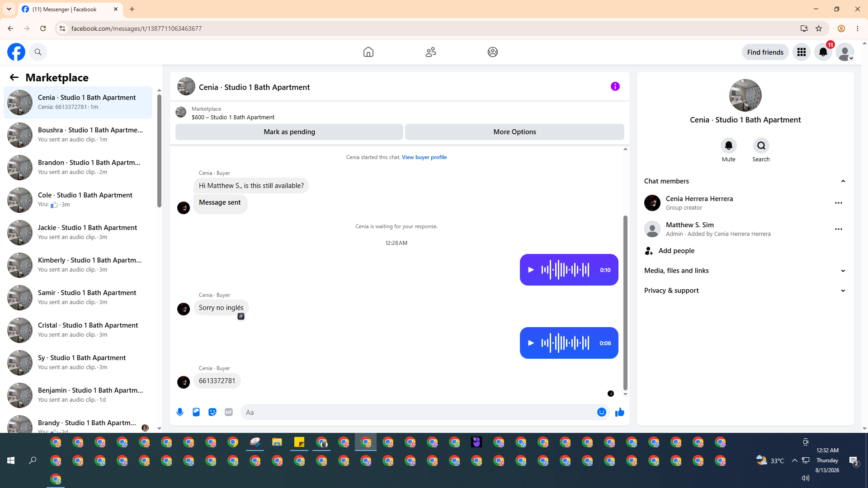
Task: Open Benjamin Studio 1 Bath Apartment chat
Action: click(78, 395)
